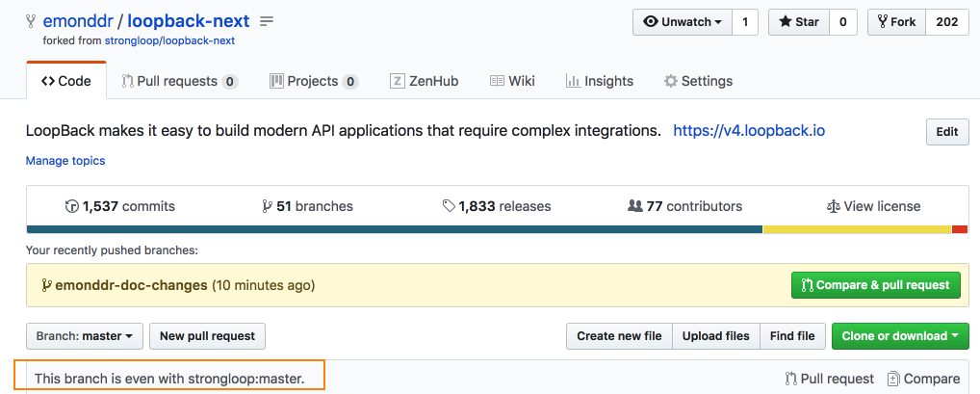Image resolution: width=980 pixels, height=394 pixels.
Task: Click the Manage topics link
Action: [65, 161]
